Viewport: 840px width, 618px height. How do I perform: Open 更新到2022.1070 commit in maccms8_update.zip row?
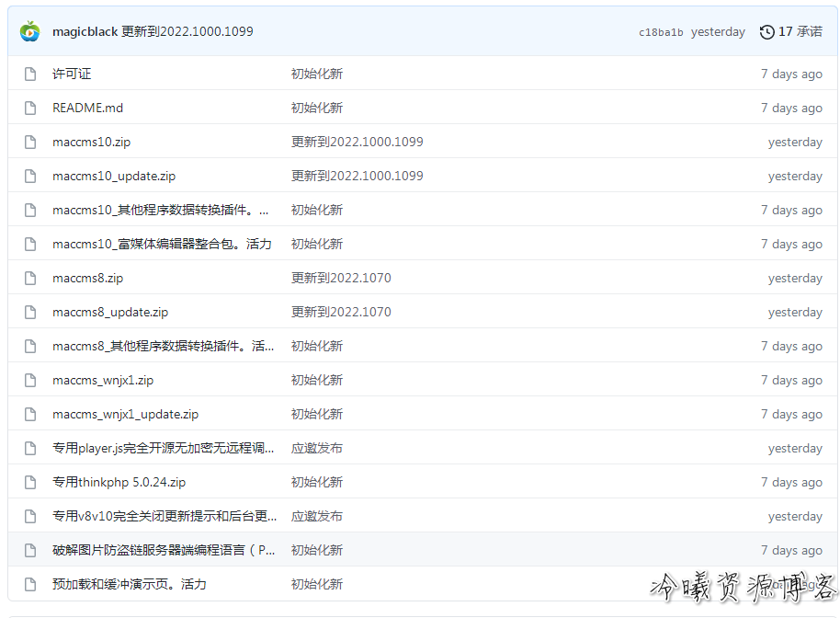(x=341, y=312)
